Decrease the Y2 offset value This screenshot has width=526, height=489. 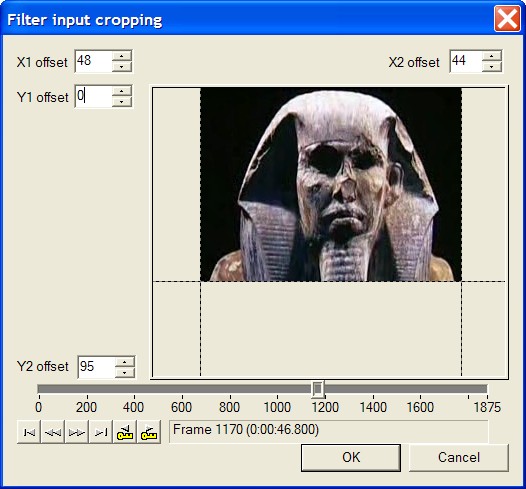[x=124, y=373]
